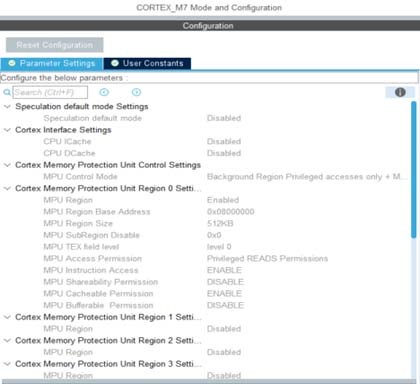Select MPU SubRegion Disable value 0x0
Viewport: 420px width, 384px height.
coord(214,235)
